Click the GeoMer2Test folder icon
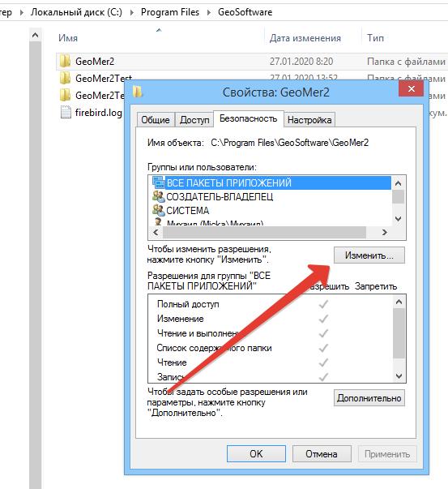Screen dimensions: 448x489 [65, 78]
